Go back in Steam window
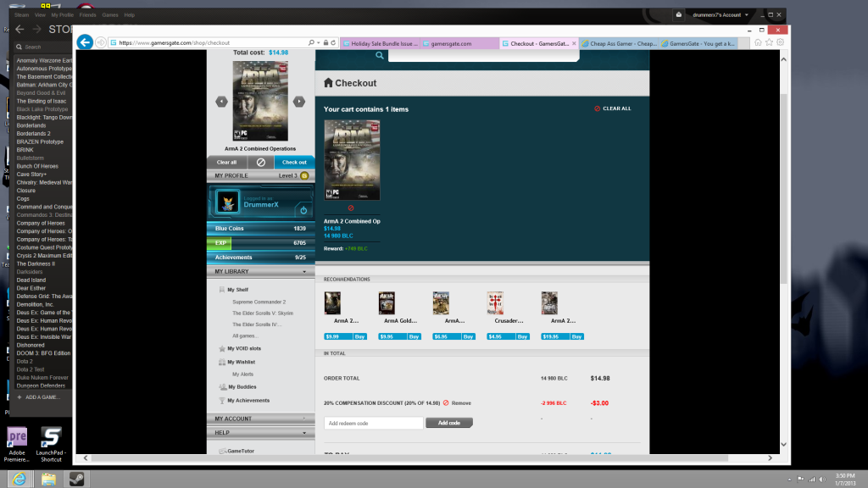 point(20,30)
